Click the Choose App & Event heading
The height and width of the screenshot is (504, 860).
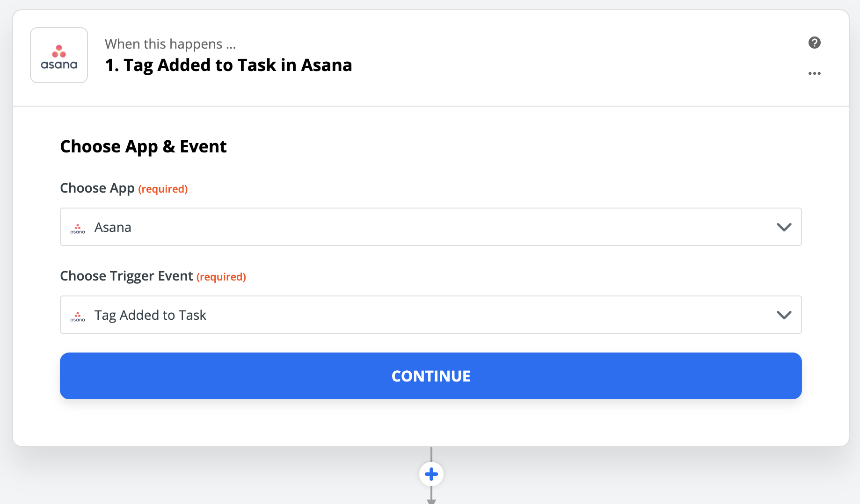tap(143, 146)
